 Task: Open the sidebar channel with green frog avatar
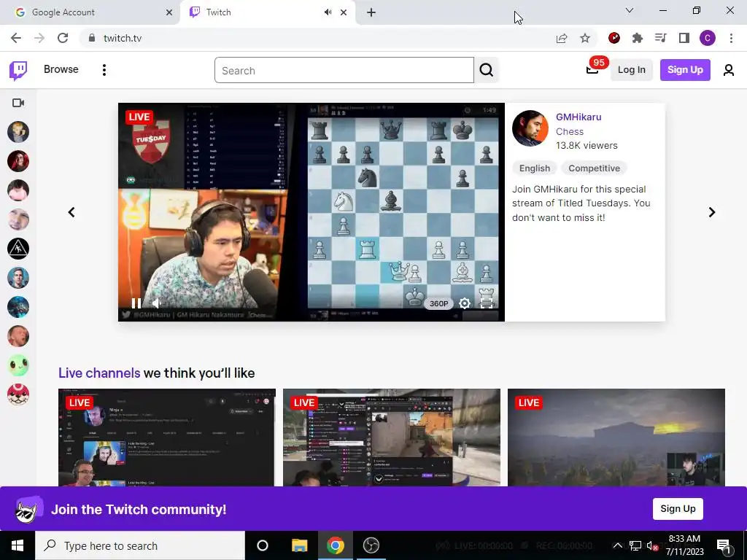pos(18,365)
